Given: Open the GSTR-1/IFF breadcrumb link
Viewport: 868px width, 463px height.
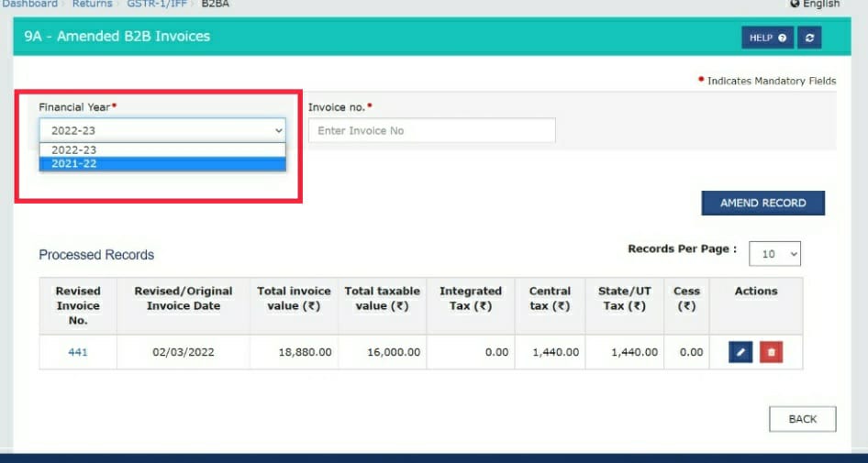Looking at the screenshot, I should click(x=155, y=5).
